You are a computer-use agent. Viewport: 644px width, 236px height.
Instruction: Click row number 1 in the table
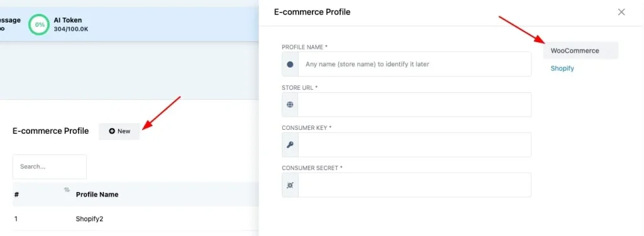tap(16, 219)
